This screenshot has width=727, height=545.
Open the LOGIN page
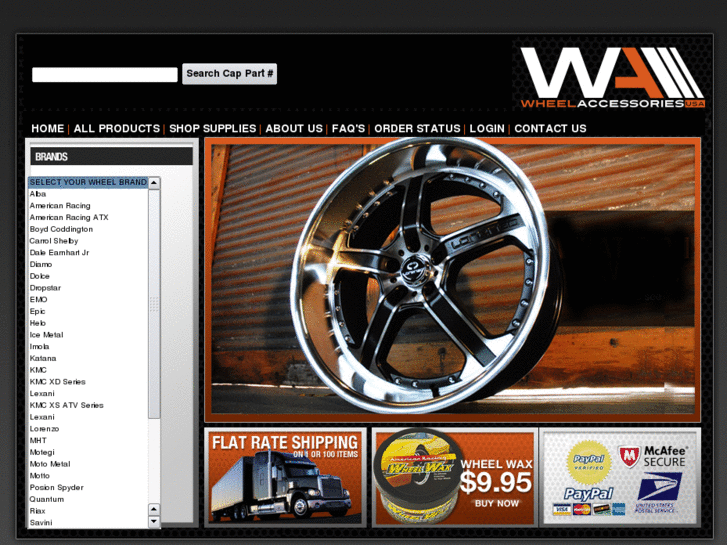tap(487, 128)
